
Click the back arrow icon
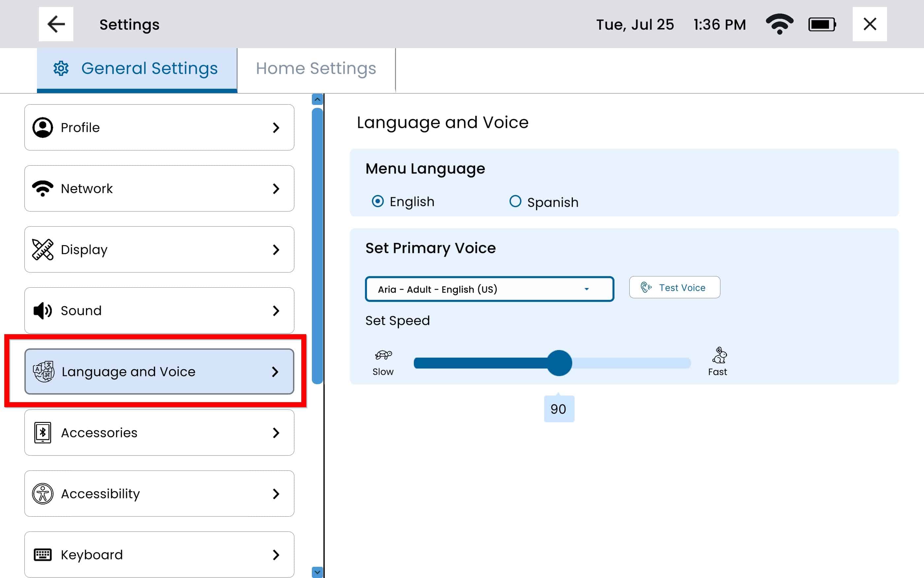coord(56,24)
